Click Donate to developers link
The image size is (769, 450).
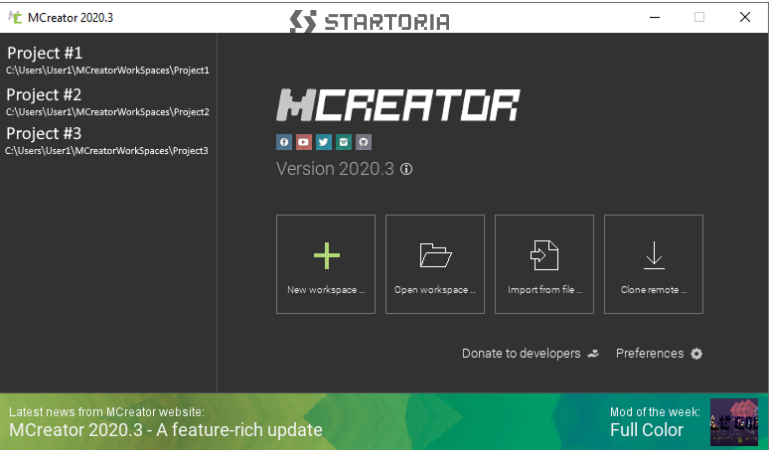pyautogui.click(x=531, y=353)
